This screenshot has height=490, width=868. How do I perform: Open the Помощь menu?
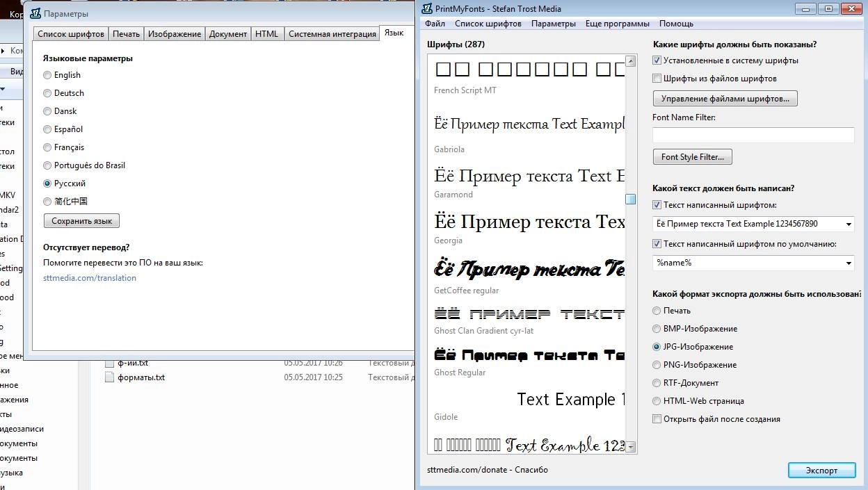pyautogui.click(x=677, y=24)
